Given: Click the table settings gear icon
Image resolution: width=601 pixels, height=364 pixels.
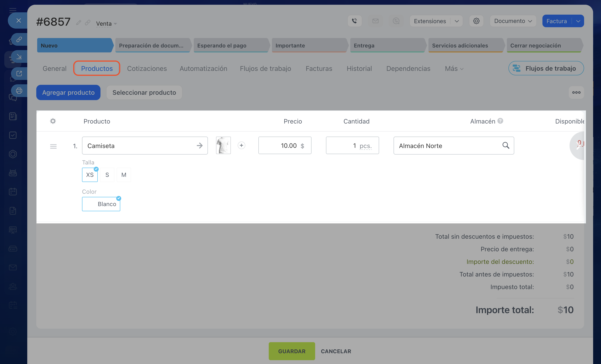Looking at the screenshot, I should (53, 121).
